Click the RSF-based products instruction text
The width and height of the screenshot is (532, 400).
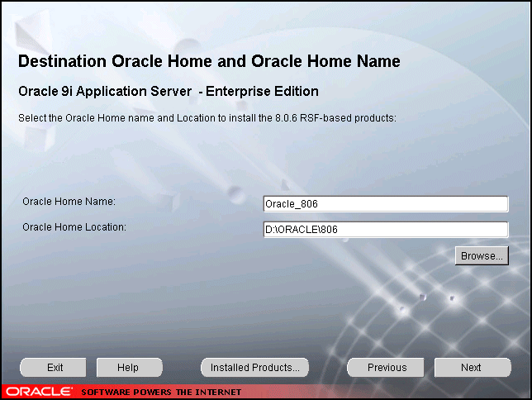click(207, 118)
